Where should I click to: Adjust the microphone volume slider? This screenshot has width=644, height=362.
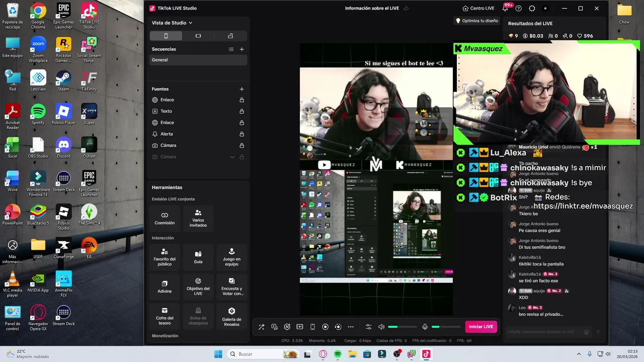point(446,327)
